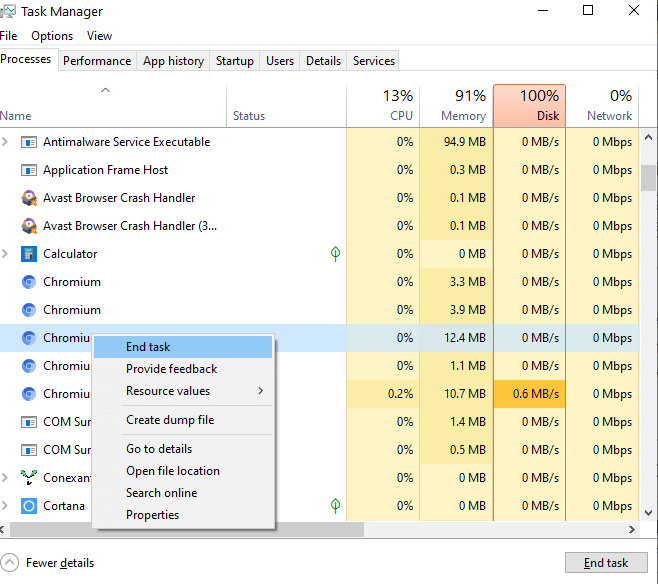Viewport: 658px width, 584px height.
Task: Expand the Conexant process group
Action: click(5, 477)
